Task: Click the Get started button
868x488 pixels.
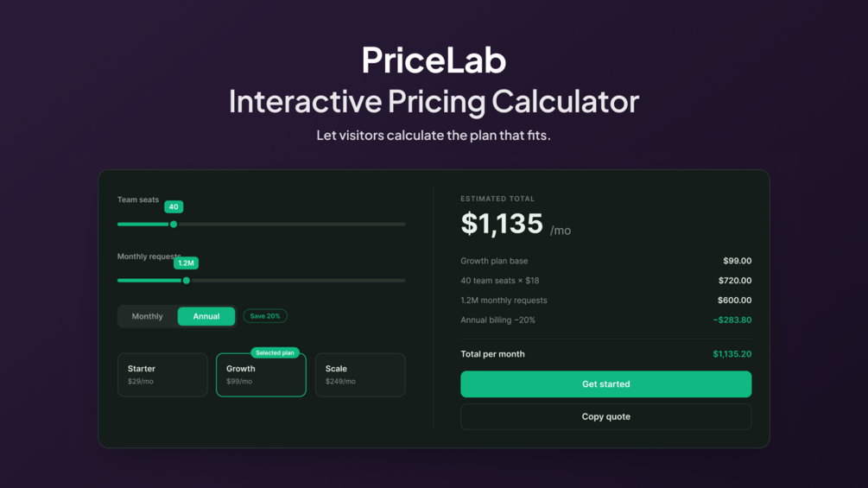Action: 605,384
